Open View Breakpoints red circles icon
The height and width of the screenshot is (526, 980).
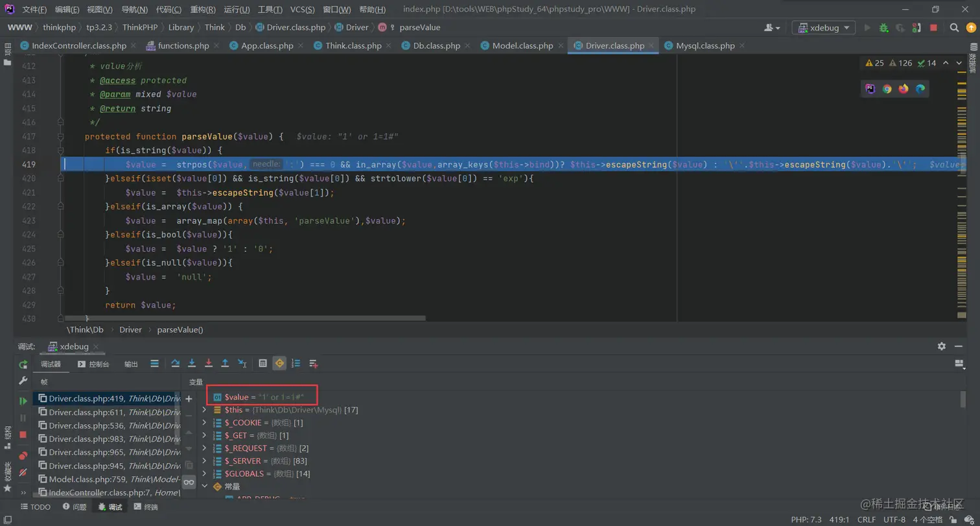click(23, 455)
